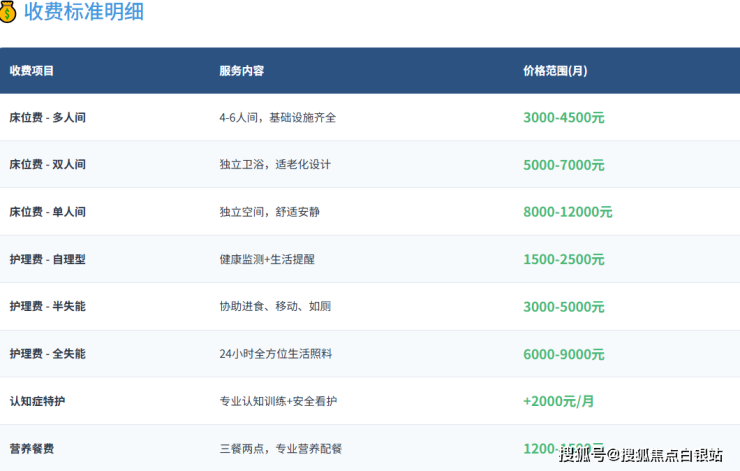Click the 1500-2500元 price

pos(563,259)
